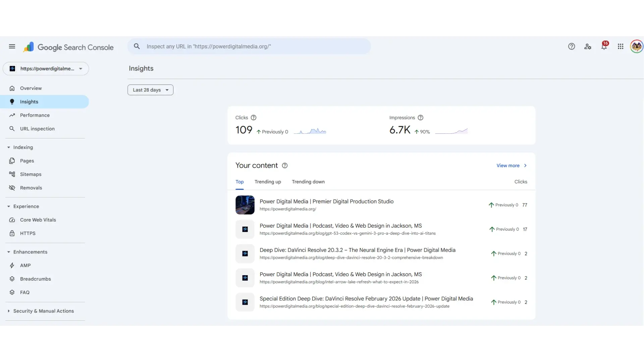Switch to the Trending up tab
This screenshot has width=644, height=362.
coord(268,182)
